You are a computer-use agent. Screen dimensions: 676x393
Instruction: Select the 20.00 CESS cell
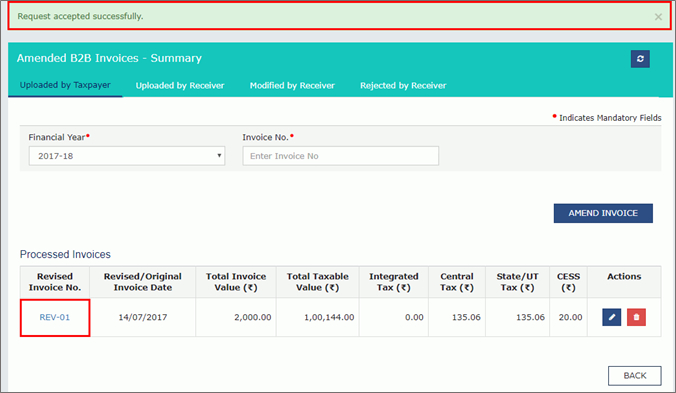coord(568,317)
